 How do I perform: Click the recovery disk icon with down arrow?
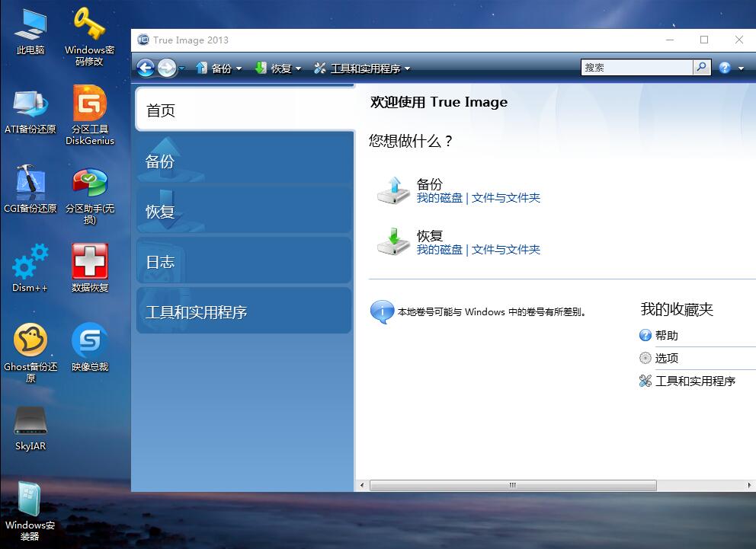(x=393, y=242)
